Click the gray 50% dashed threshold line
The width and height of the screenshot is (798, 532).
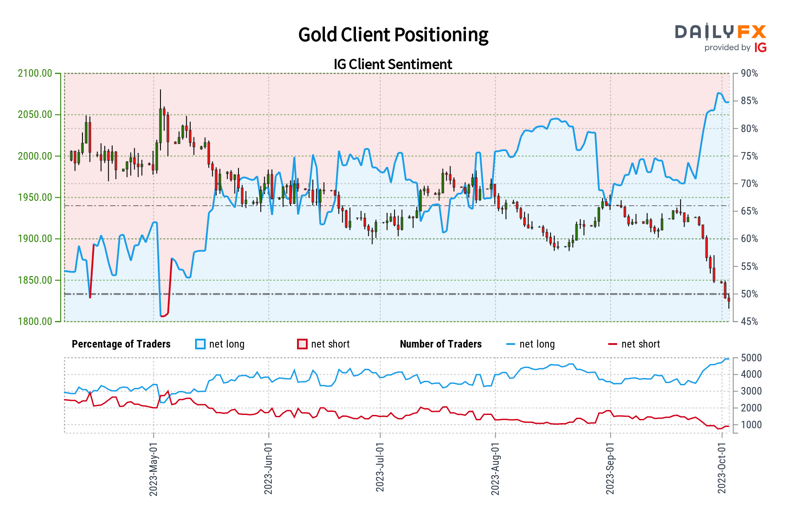pyautogui.click(x=399, y=293)
